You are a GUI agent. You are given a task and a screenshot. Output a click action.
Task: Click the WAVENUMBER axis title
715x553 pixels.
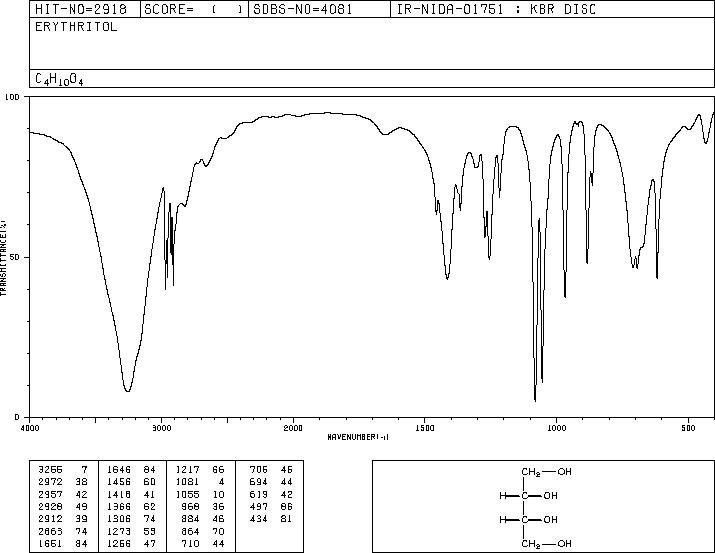(358, 437)
